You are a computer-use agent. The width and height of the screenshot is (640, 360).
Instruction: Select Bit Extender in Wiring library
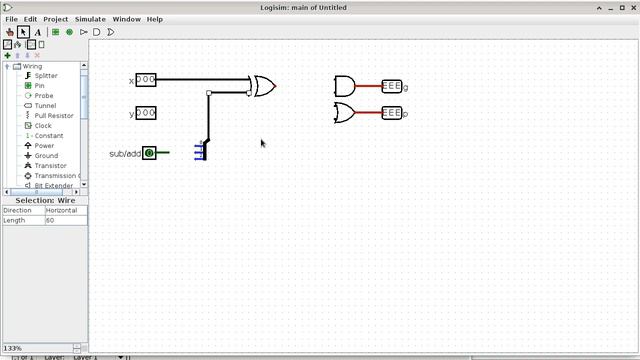53,186
